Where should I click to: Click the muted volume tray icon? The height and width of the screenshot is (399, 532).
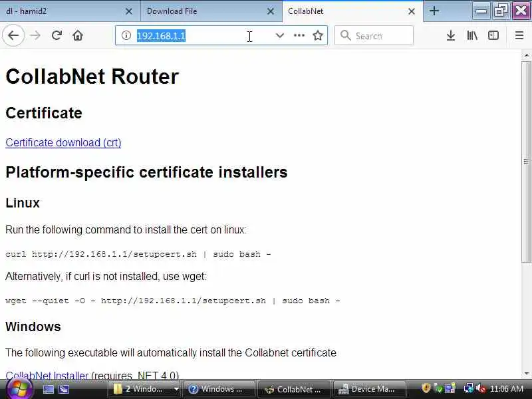481,388
